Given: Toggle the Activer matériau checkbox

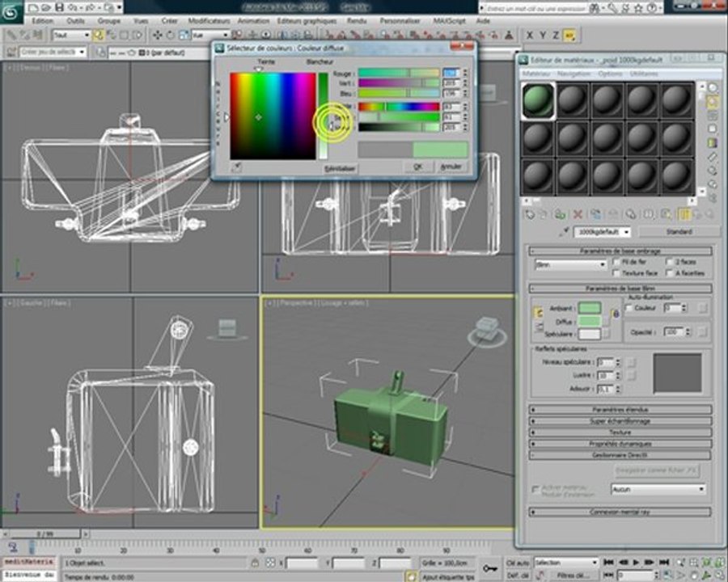Looking at the screenshot, I should (535, 489).
